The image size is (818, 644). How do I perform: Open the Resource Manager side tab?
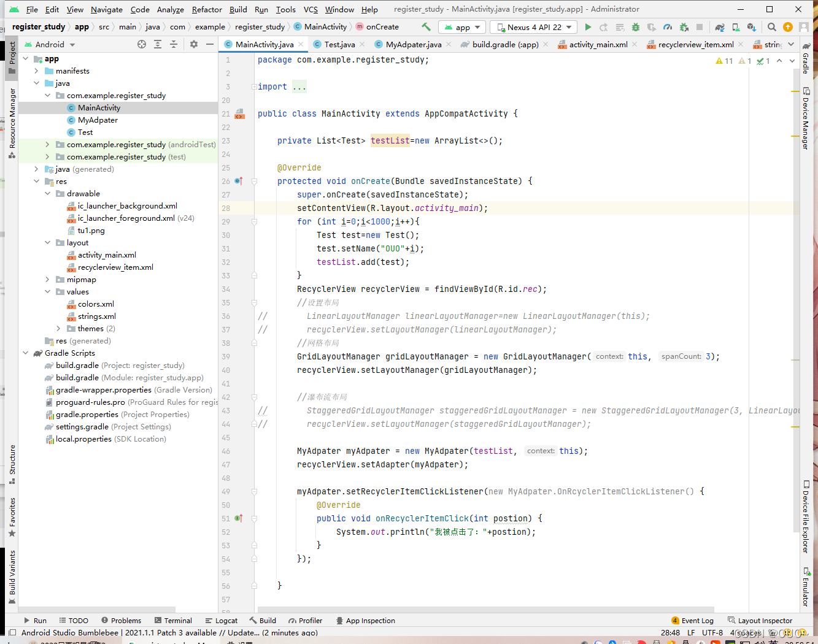tap(12, 123)
